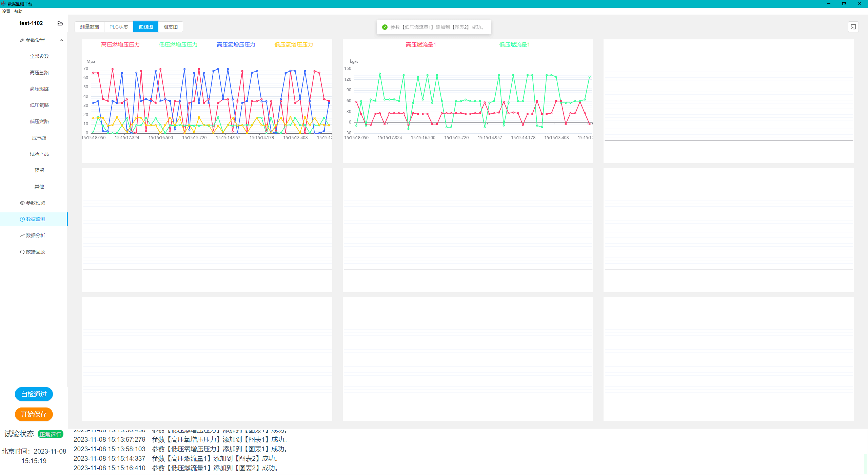This screenshot has width=868, height=475.
Task: Click the 开始保存 button
Action: [34, 414]
